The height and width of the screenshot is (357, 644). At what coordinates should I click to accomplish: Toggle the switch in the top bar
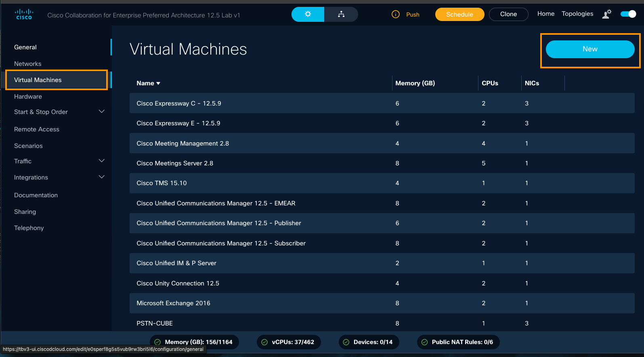coord(628,14)
